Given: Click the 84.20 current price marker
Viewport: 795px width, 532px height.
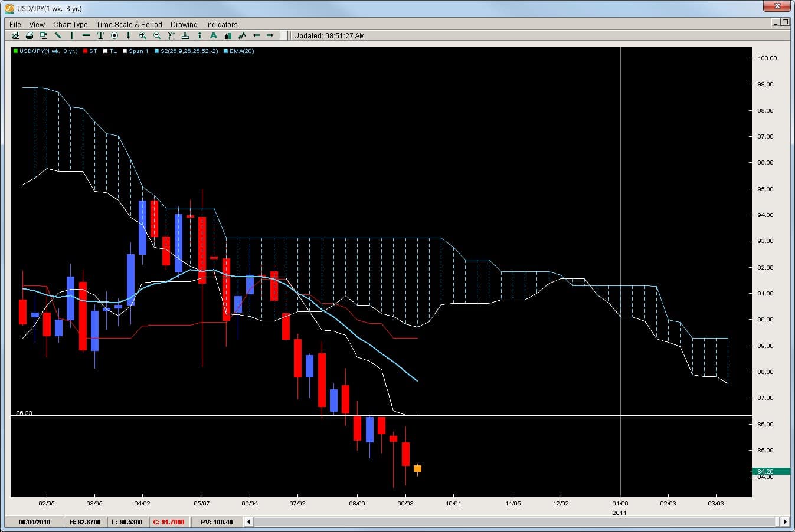Looking at the screenshot, I should click(x=770, y=471).
